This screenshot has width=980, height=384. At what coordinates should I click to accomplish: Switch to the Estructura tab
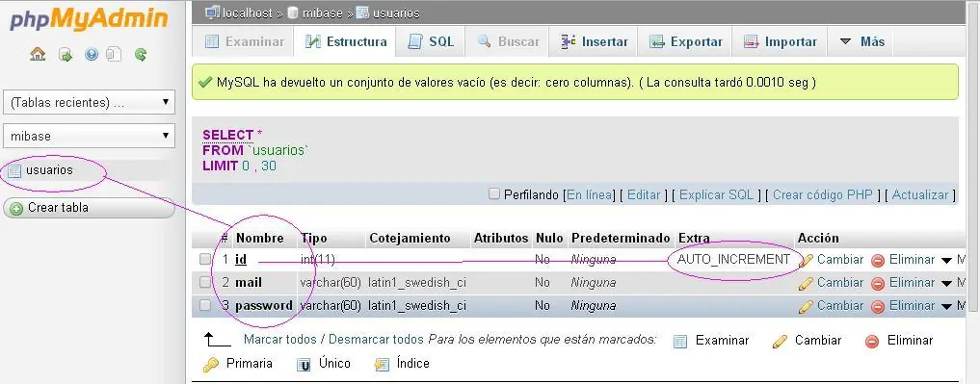click(x=346, y=41)
